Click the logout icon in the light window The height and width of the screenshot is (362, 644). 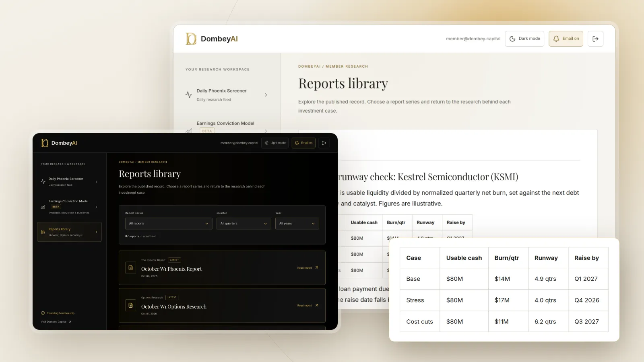(595, 39)
